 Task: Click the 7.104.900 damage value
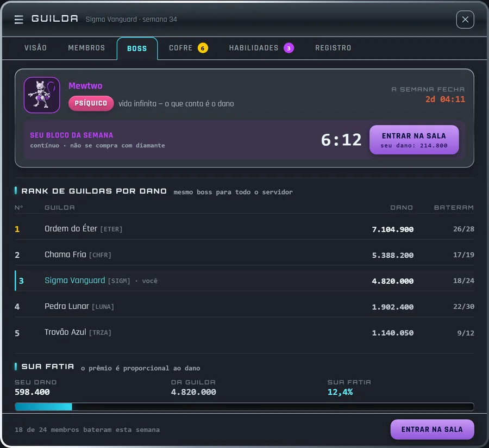click(393, 229)
